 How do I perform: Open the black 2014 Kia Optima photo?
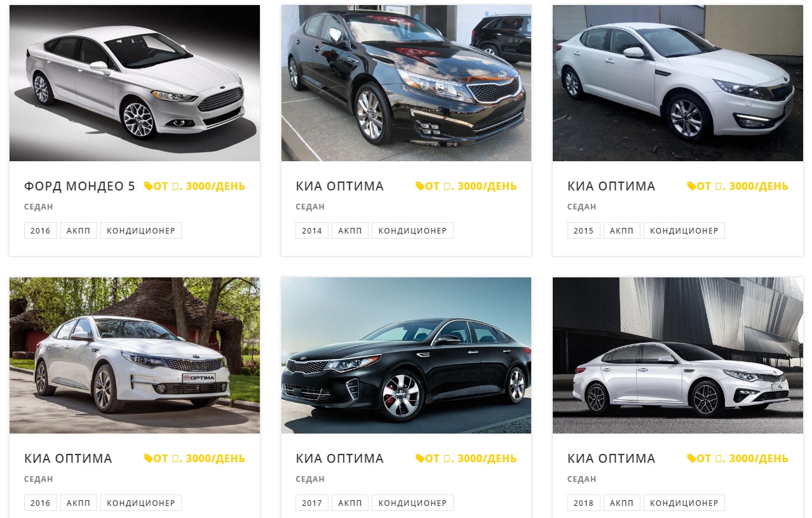click(x=406, y=83)
